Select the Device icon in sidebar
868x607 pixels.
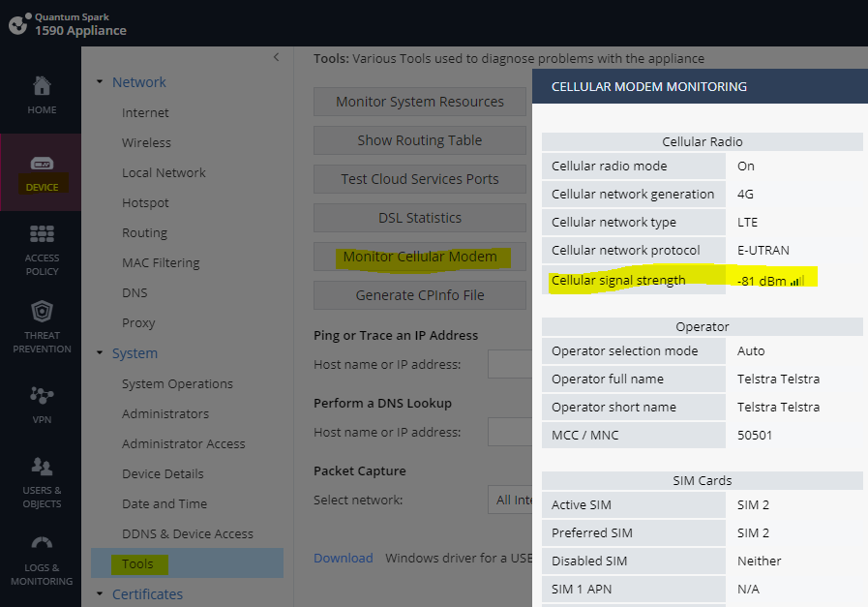tap(42, 164)
